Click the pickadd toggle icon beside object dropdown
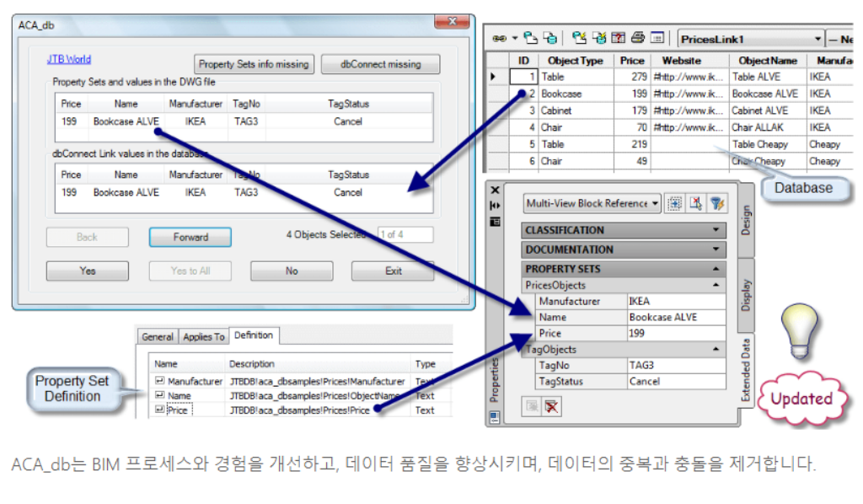863x504 pixels. 675,203
